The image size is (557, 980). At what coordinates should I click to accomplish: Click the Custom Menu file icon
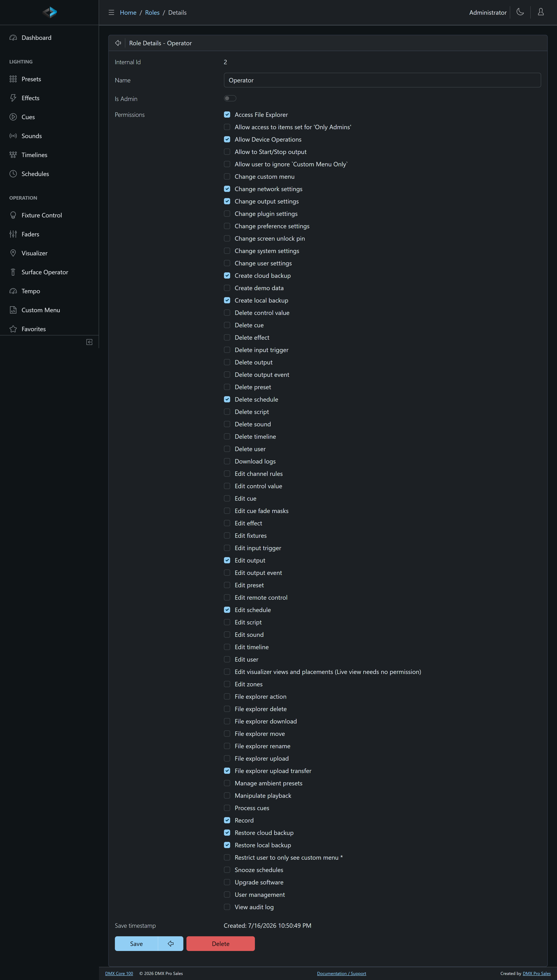pyautogui.click(x=13, y=310)
